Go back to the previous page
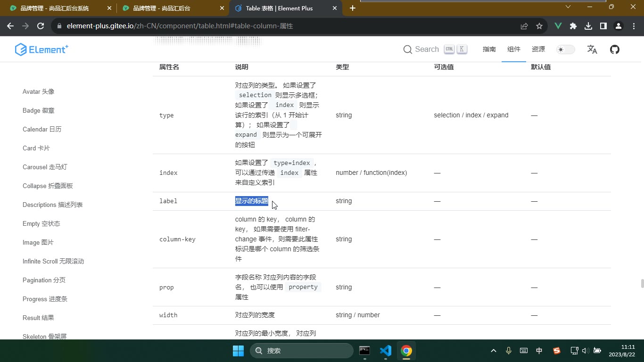The width and height of the screenshot is (644, 362). coord(10,26)
